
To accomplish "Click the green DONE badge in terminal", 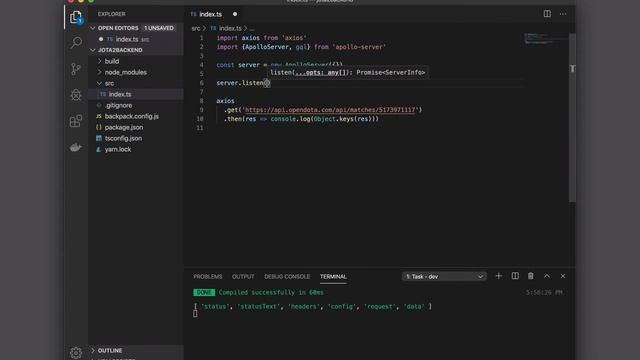I will [x=204, y=292].
